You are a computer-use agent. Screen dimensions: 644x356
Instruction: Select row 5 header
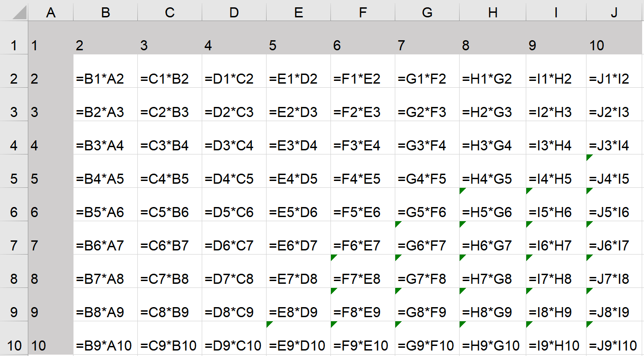pos(14,171)
